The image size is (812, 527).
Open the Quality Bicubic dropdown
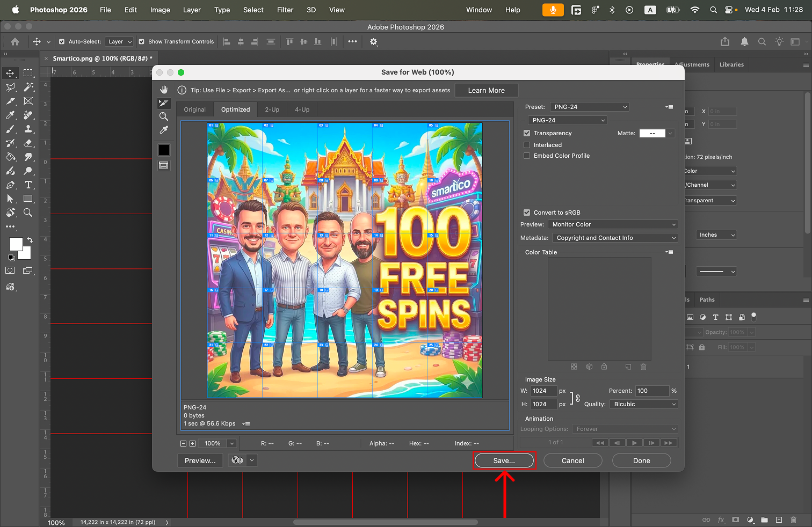[643, 404]
